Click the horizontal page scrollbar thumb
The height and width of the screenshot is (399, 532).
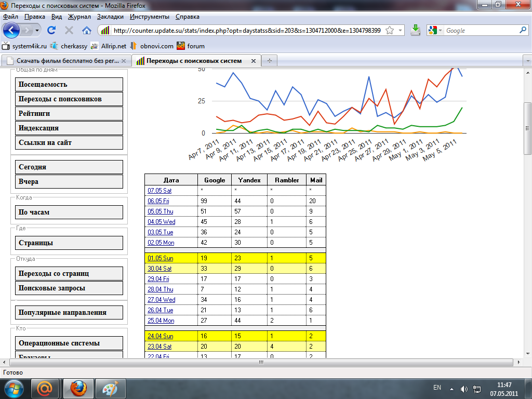[x=261, y=362]
